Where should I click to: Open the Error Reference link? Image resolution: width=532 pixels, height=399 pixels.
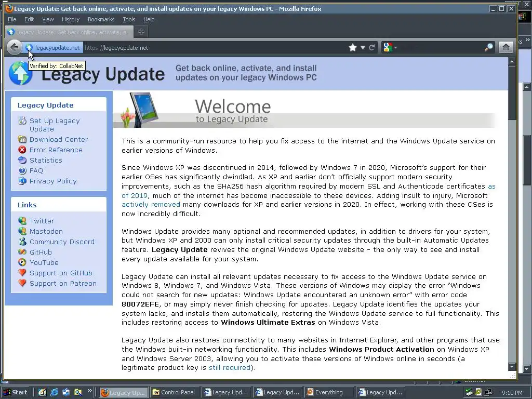tap(56, 150)
